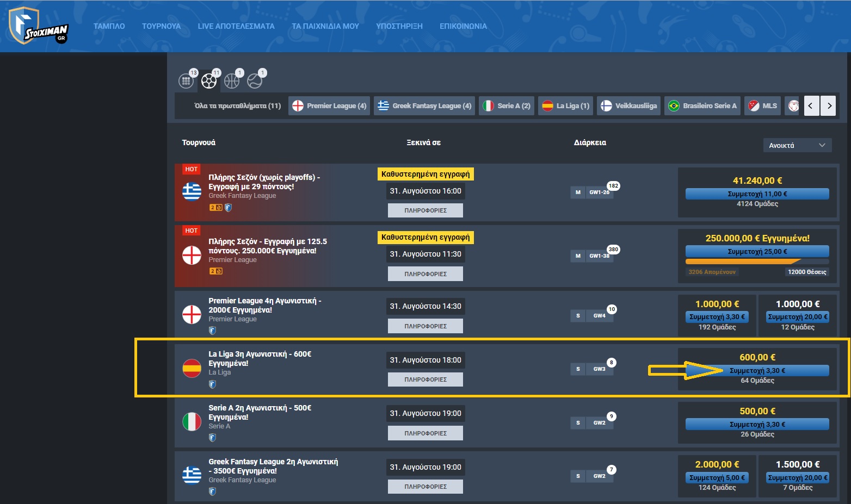The image size is (851, 504).
Task: Click orange 2x badge in 29 πόντους row
Action: [216, 208]
